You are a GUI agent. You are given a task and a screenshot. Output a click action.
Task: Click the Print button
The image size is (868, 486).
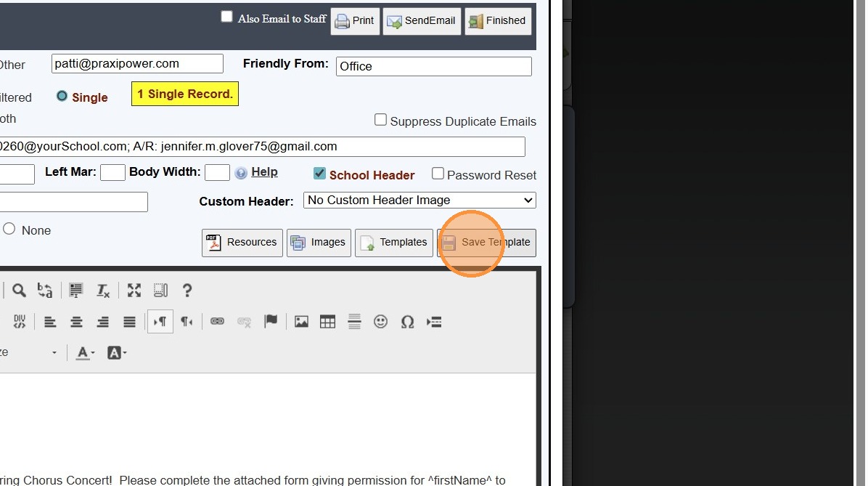356,21
